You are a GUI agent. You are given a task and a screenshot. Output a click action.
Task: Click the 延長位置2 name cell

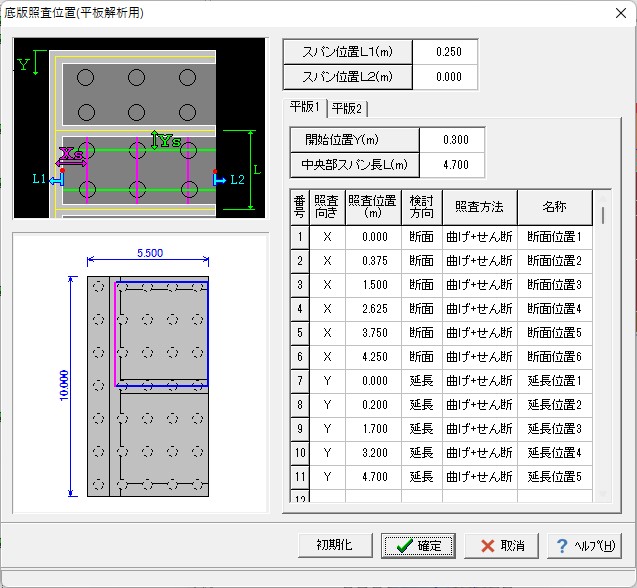tap(555, 405)
